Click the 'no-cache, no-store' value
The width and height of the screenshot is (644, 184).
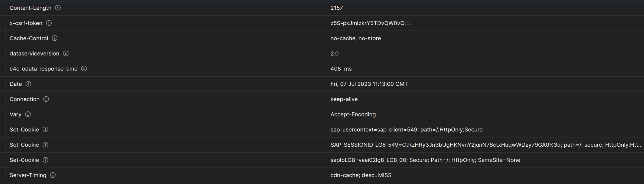[356, 38]
